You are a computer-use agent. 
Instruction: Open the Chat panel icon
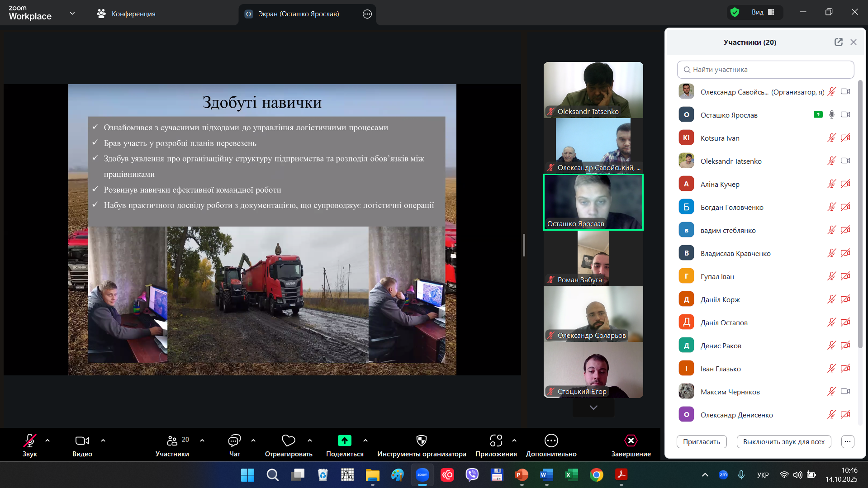point(234,441)
